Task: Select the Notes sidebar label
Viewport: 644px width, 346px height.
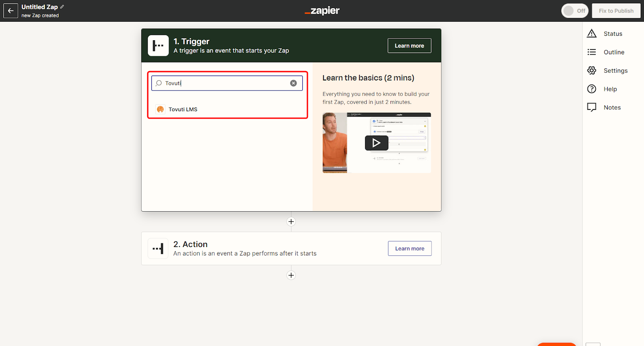Action: [x=612, y=107]
